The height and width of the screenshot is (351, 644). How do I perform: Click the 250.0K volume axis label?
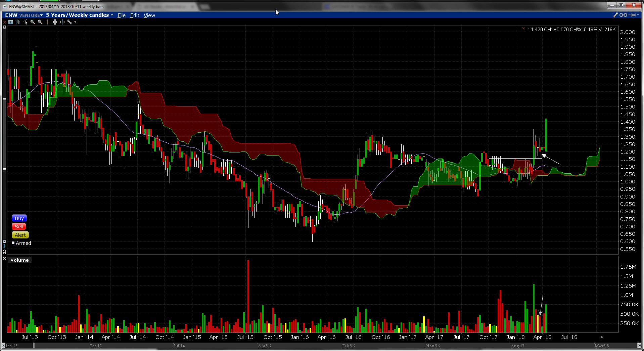[630, 323]
